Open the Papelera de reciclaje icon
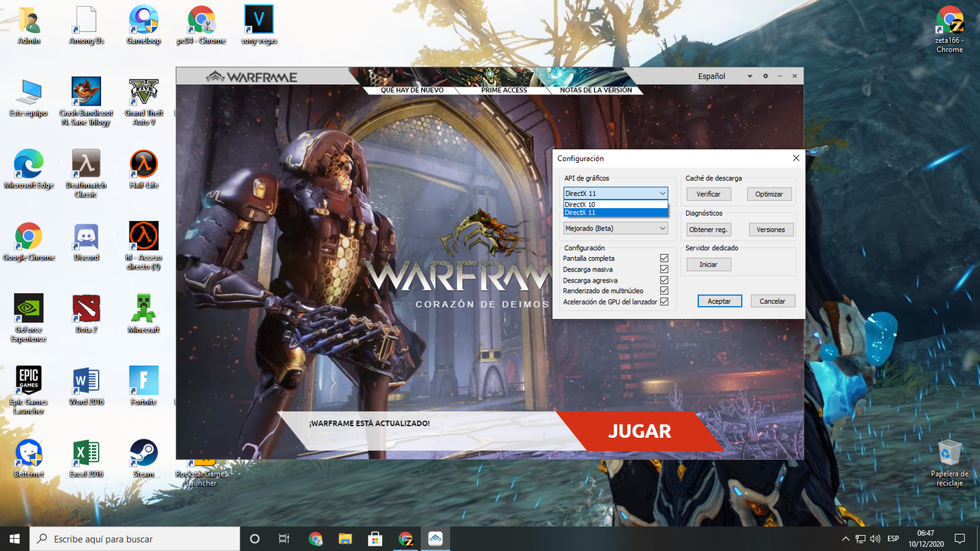 [949, 464]
